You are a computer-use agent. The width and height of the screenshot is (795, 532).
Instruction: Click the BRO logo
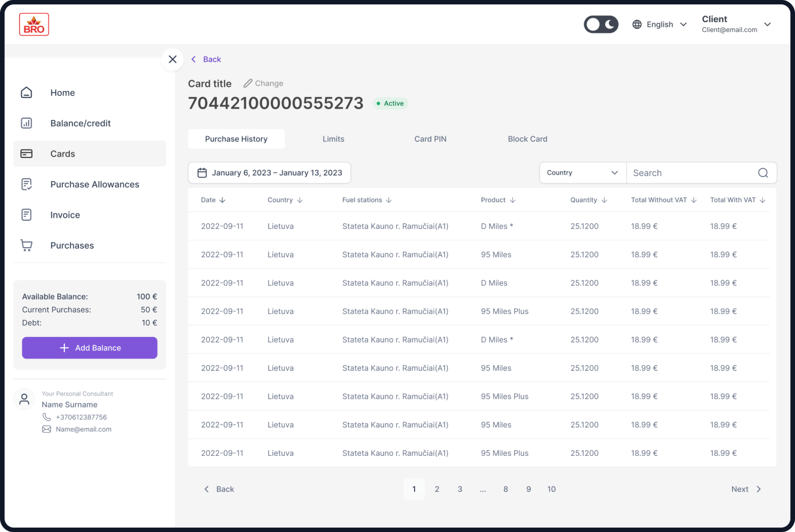tap(34, 24)
